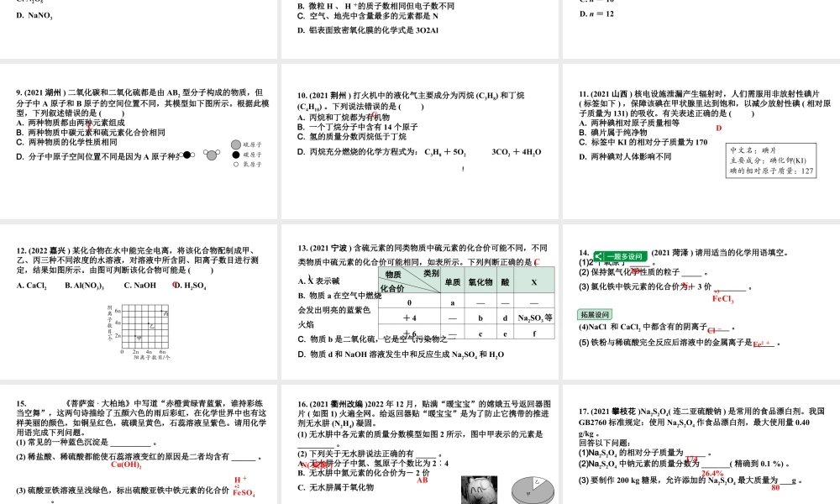Click the 一题多设问 green label button

click(x=623, y=255)
